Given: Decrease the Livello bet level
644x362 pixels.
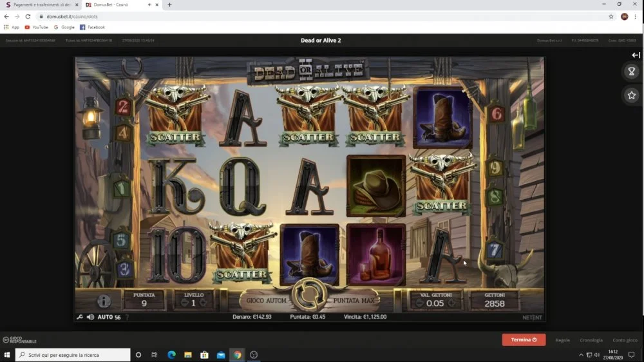Looking at the screenshot, I should tap(184, 303).
